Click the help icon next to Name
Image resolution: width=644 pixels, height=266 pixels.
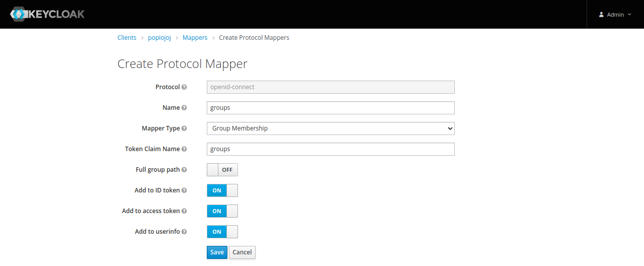coord(184,108)
